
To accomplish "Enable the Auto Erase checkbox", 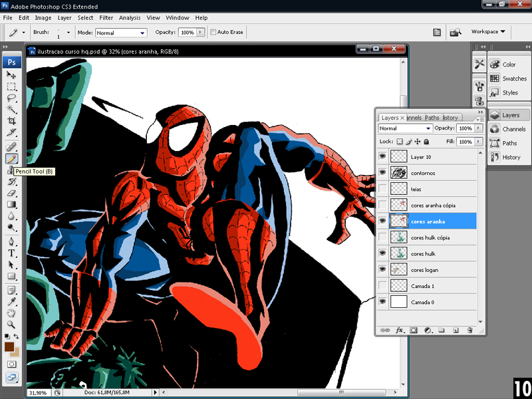I will [213, 32].
